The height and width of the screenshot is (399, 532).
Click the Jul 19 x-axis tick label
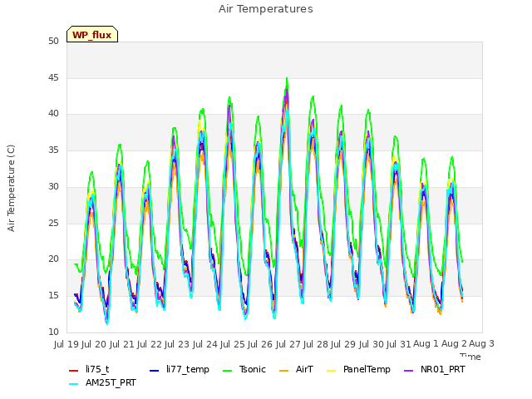click(66, 344)
